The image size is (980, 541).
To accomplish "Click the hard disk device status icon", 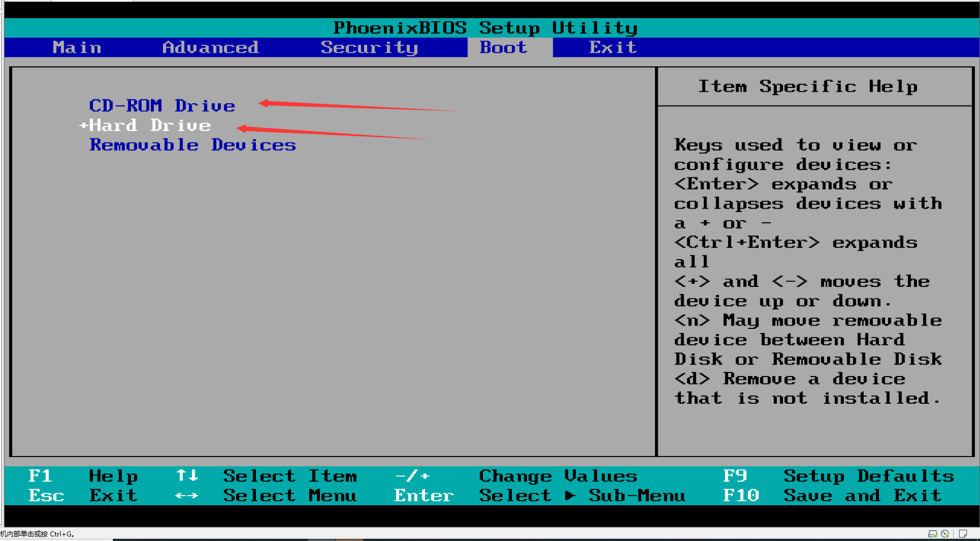I will click(x=932, y=534).
